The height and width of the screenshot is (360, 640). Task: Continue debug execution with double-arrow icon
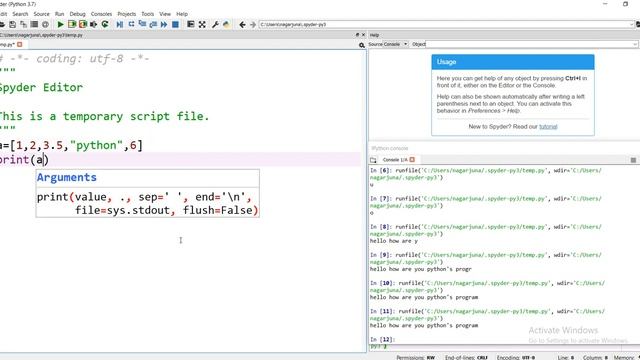point(164,24)
